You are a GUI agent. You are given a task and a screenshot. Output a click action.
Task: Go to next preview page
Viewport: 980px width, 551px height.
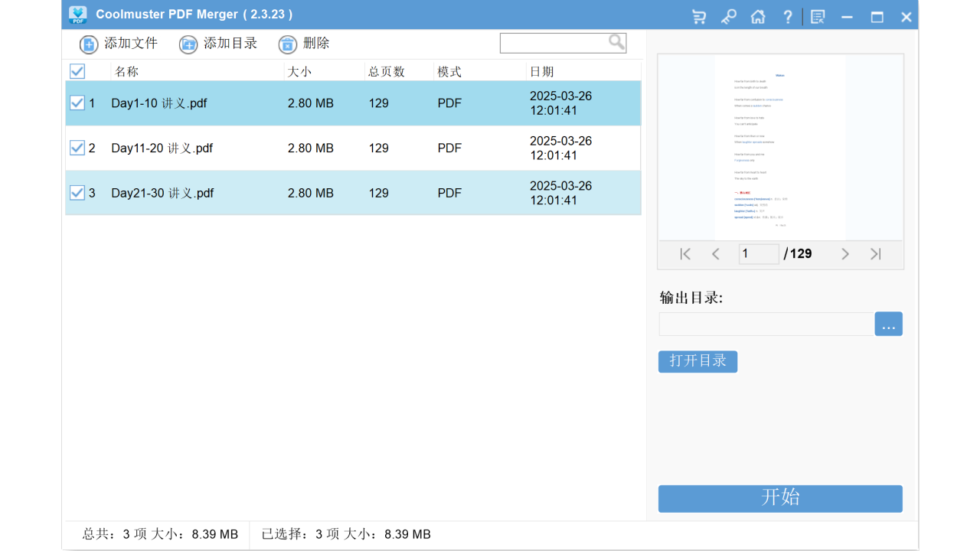[845, 253]
